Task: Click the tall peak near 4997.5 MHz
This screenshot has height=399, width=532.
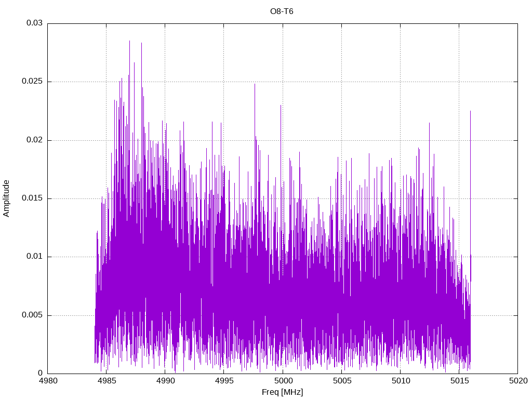Action: click(255, 85)
